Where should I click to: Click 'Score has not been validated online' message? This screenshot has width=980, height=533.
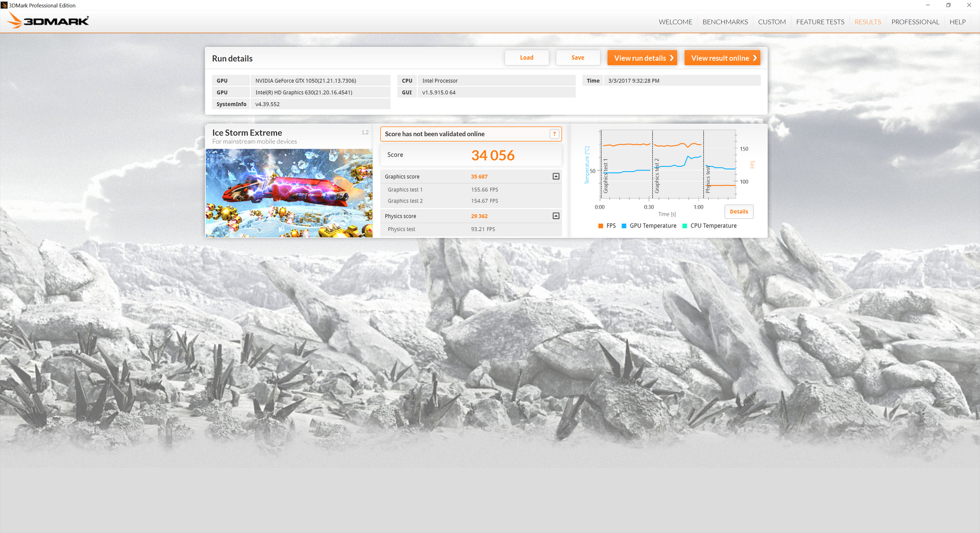click(x=435, y=134)
